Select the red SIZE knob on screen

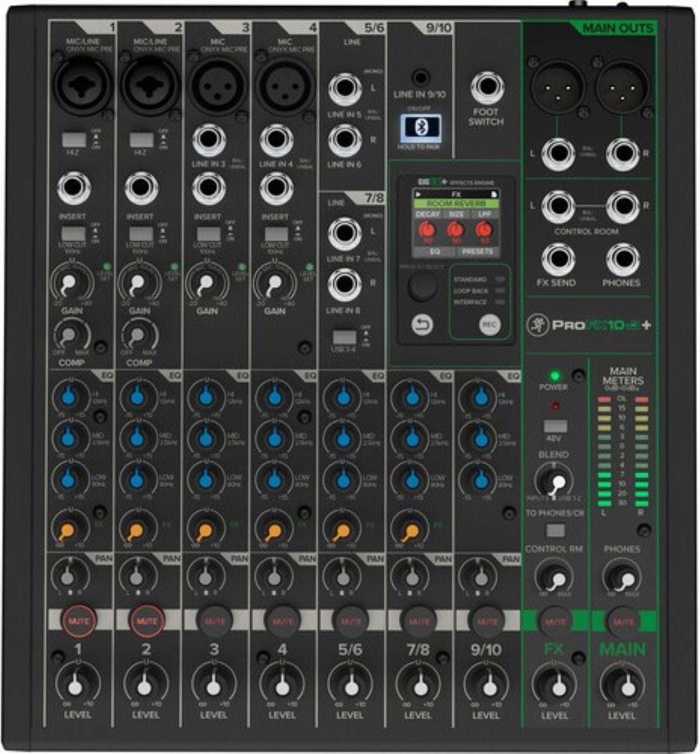point(456,230)
